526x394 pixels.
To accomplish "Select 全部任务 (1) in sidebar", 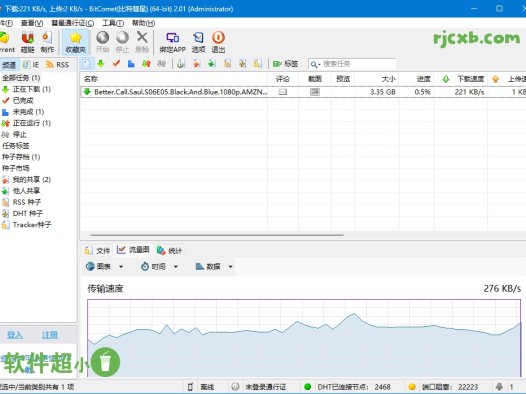I will coord(21,78).
